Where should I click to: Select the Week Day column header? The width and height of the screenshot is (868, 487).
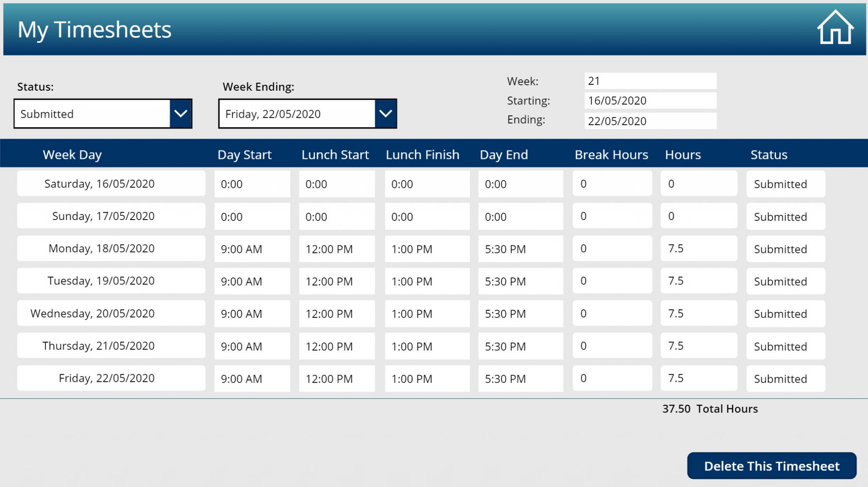pos(72,154)
